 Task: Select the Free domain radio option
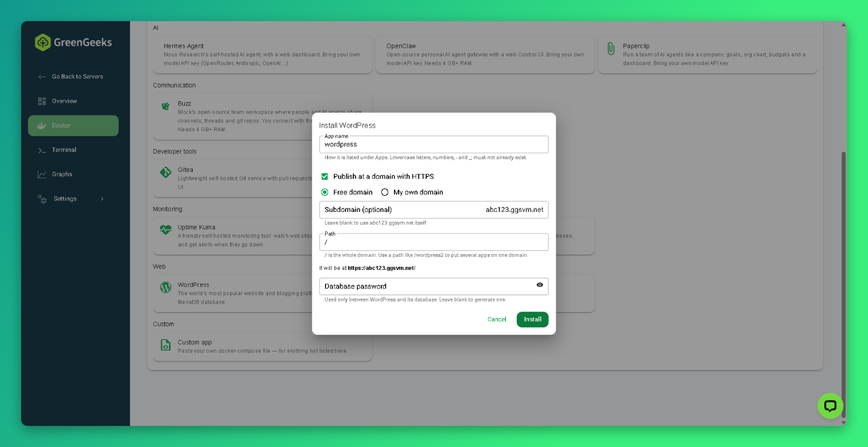pos(324,192)
